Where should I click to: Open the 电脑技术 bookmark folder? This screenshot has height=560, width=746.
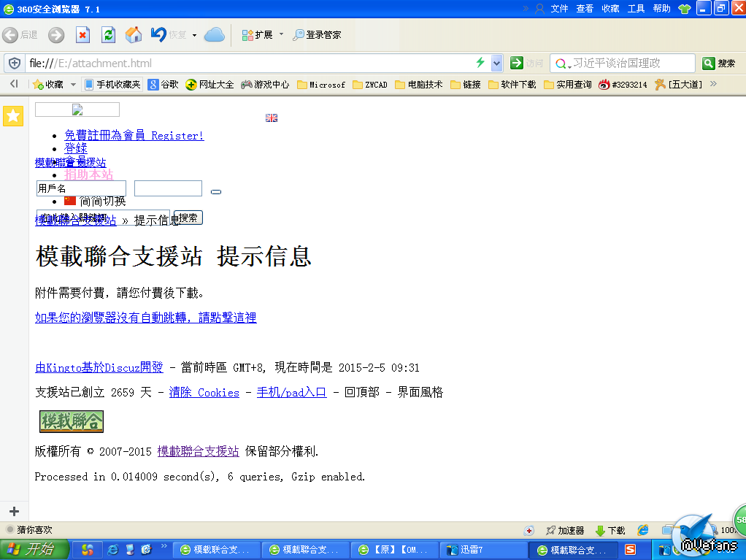419,85
